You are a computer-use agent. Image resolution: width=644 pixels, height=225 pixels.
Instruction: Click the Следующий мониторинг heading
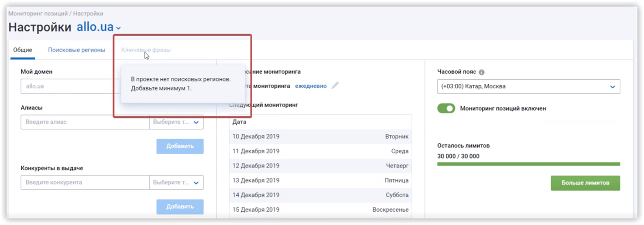tap(264, 105)
